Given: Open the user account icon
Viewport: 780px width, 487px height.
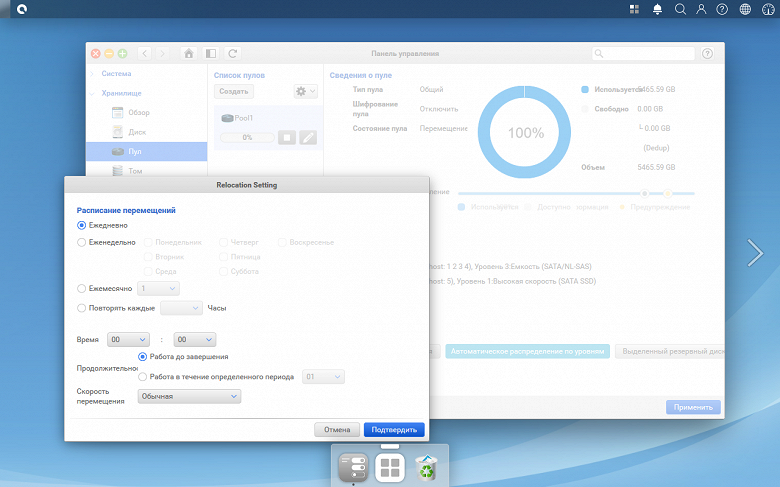Looking at the screenshot, I should [701, 9].
